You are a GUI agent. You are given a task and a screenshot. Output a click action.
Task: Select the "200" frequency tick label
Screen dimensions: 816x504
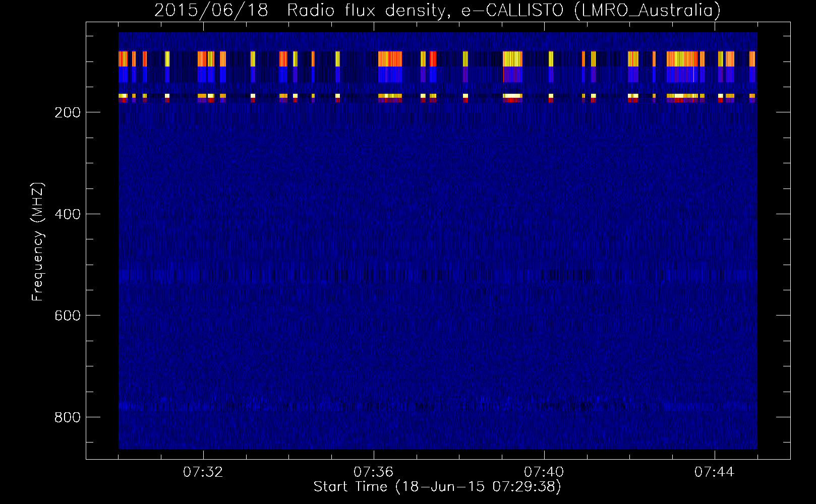(68, 112)
